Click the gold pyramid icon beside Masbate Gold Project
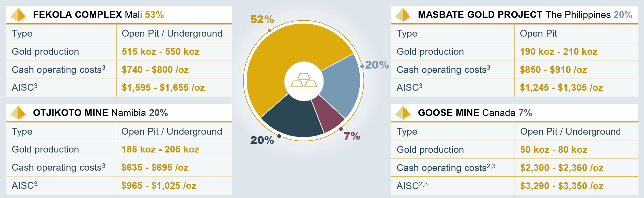644x198 pixels. (x=403, y=15)
